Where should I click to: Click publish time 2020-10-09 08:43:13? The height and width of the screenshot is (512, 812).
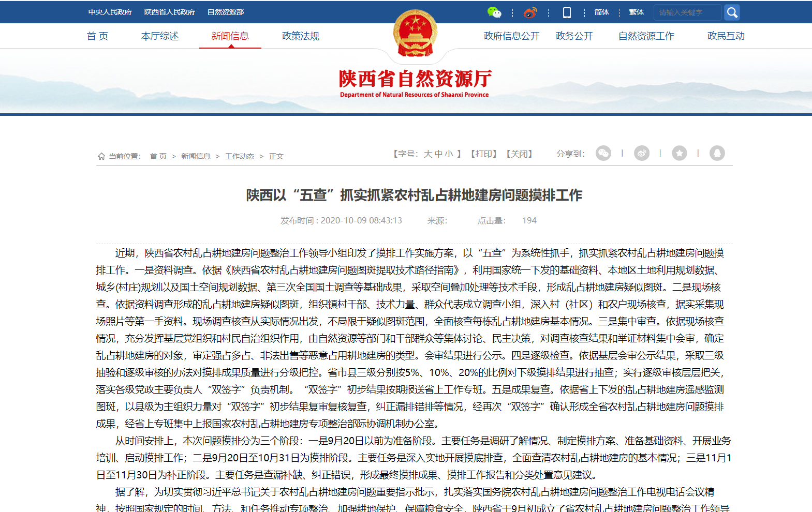361,221
